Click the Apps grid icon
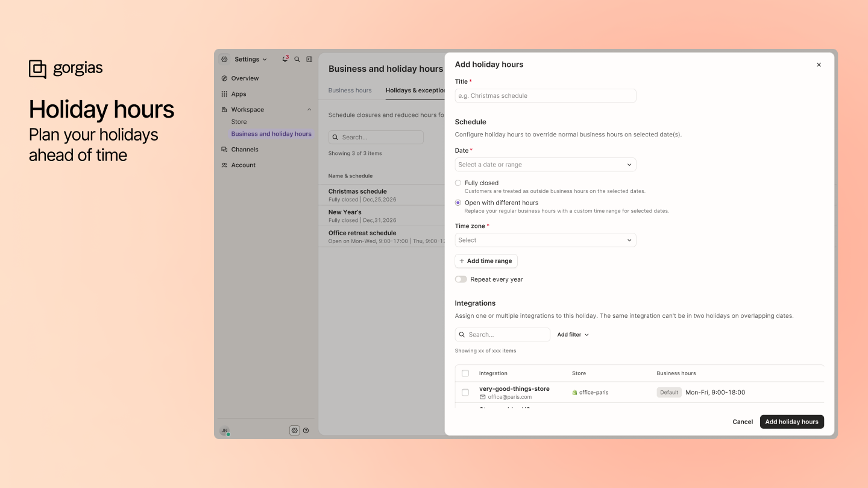The width and height of the screenshot is (868, 488). click(x=224, y=94)
